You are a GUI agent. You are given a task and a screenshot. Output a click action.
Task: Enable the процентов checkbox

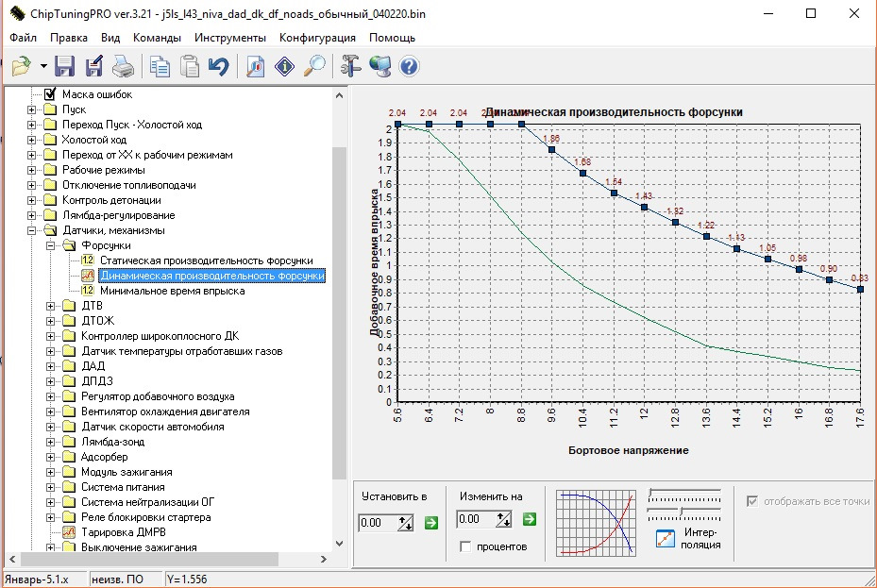pos(465,546)
